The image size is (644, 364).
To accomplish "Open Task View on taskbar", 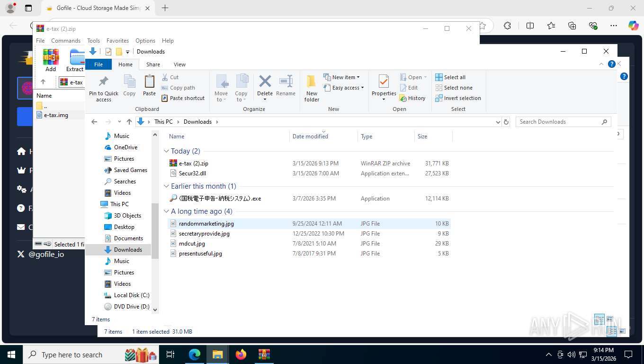I will click(170, 354).
